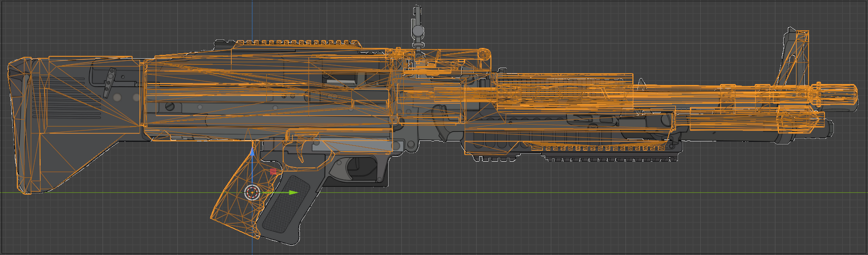Click the red X-axis gizmo handle

tap(273, 171)
